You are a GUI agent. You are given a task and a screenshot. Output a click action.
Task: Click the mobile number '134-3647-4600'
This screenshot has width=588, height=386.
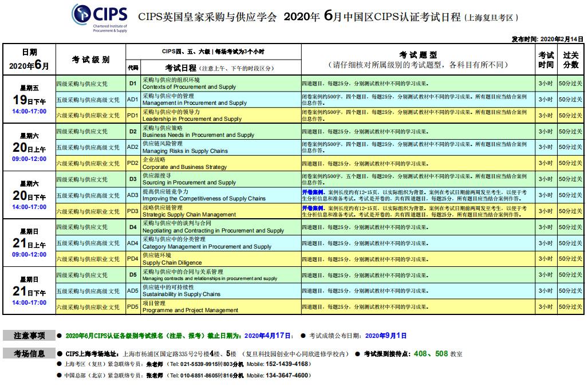click(286, 375)
